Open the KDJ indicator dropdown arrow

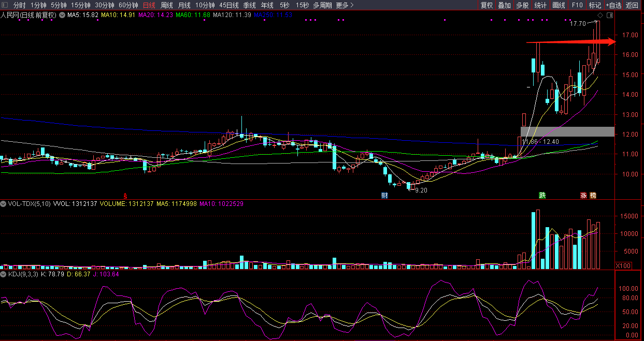pos(4,274)
